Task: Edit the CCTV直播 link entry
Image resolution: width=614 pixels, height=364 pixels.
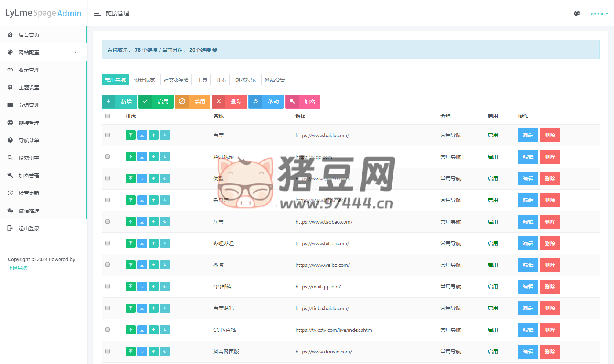Action: click(528, 330)
